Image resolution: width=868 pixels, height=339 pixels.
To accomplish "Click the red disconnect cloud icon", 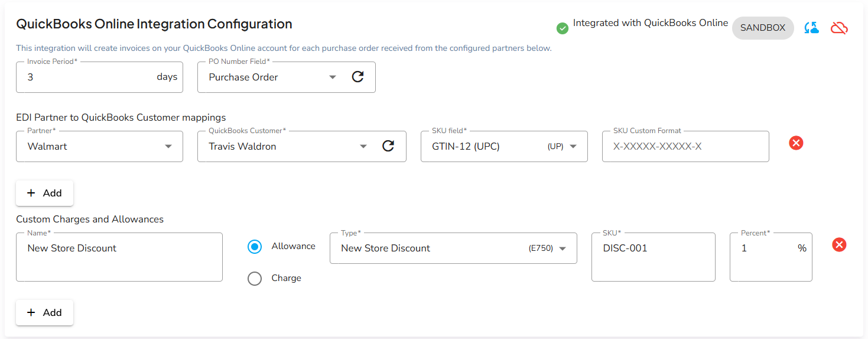I will (839, 28).
